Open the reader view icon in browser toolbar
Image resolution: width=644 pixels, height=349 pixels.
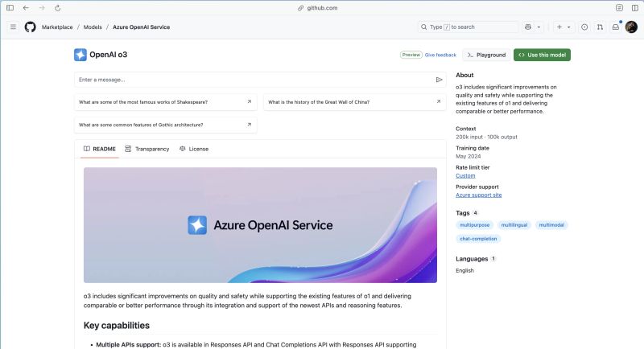point(619,8)
